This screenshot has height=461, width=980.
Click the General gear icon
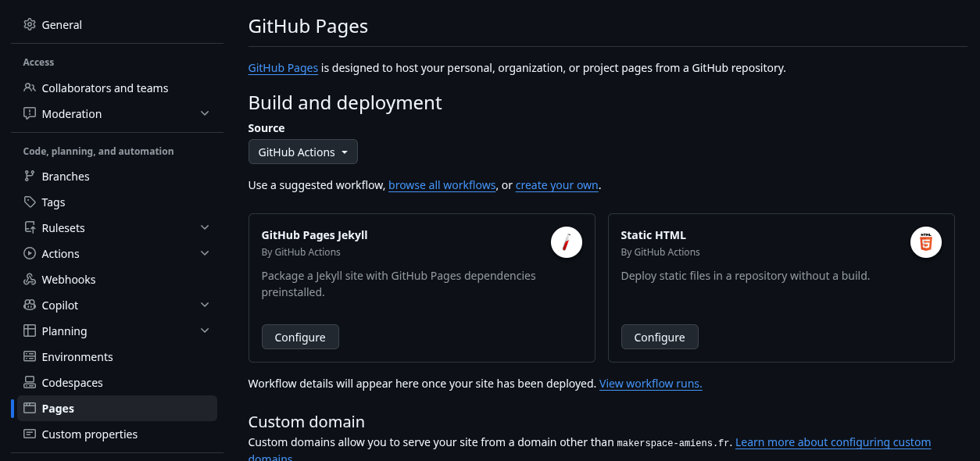30,24
